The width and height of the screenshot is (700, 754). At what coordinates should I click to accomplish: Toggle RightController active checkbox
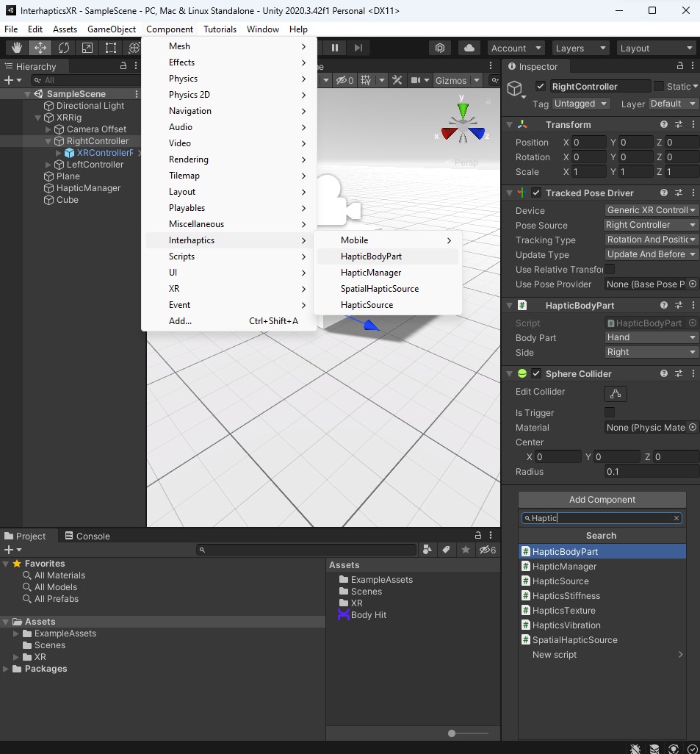pyautogui.click(x=541, y=86)
